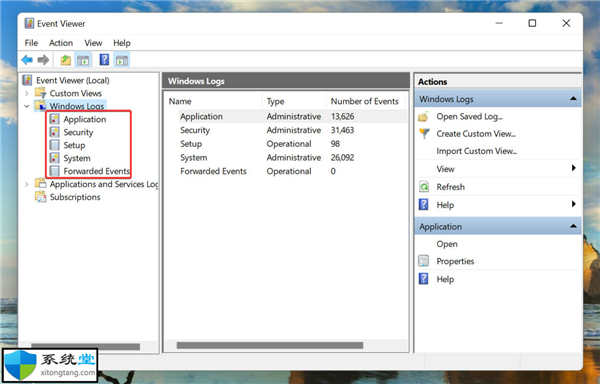
Task: Click the Subscriptions icon in the tree
Action: pos(40,197)
